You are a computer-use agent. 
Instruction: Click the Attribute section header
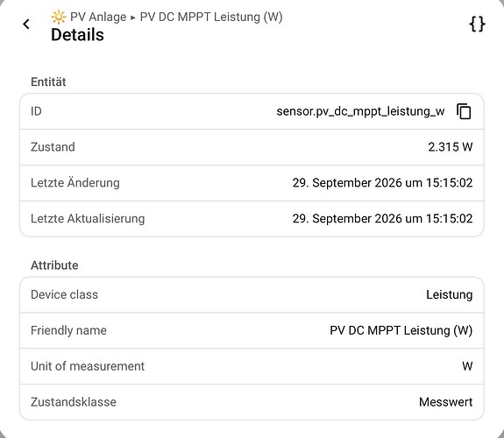54,265
